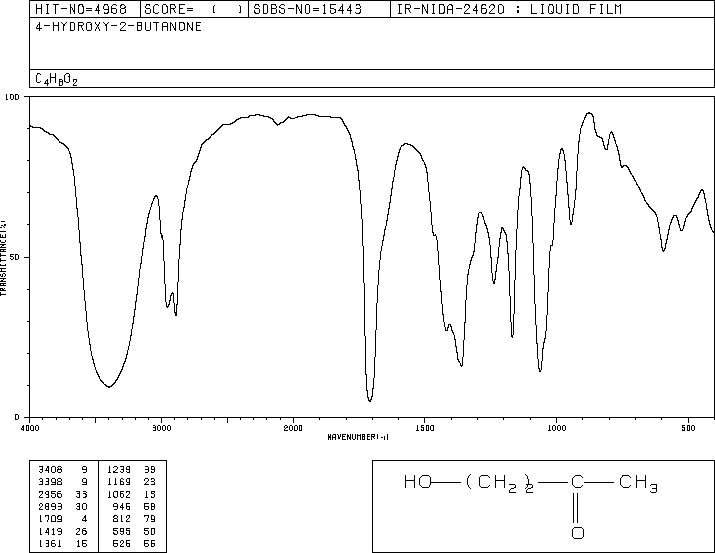Select peak table value 2893

(x=50, y=506)
